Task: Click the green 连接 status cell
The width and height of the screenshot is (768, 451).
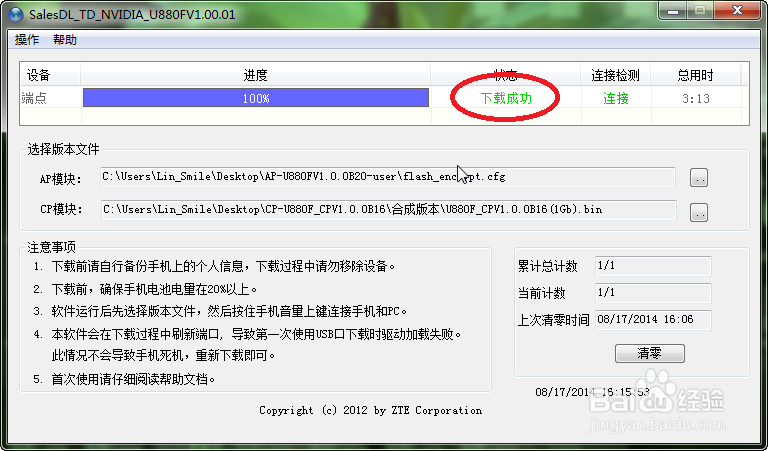Action: (x=616, y=98)
